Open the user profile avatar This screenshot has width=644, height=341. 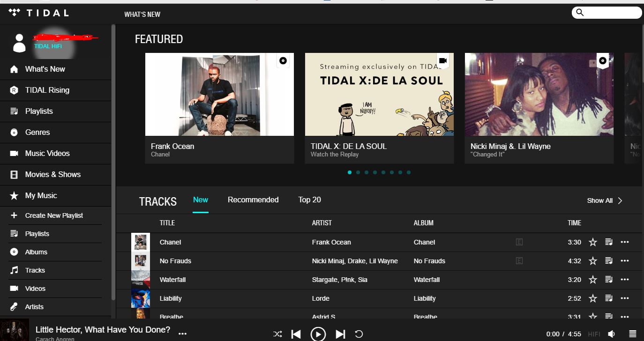click(x=19, y=43)
